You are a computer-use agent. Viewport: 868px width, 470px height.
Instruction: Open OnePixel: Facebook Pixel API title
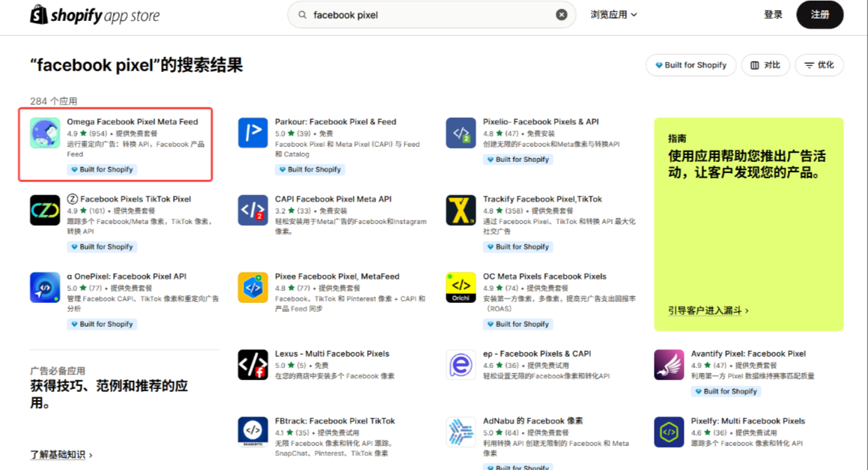(127, 276)
